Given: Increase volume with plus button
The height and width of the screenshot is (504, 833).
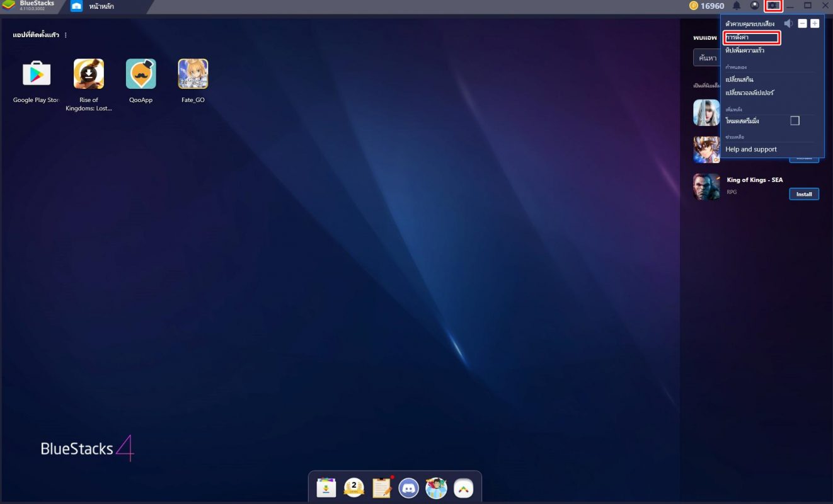Looking at the screenshot, I should 815,23.
